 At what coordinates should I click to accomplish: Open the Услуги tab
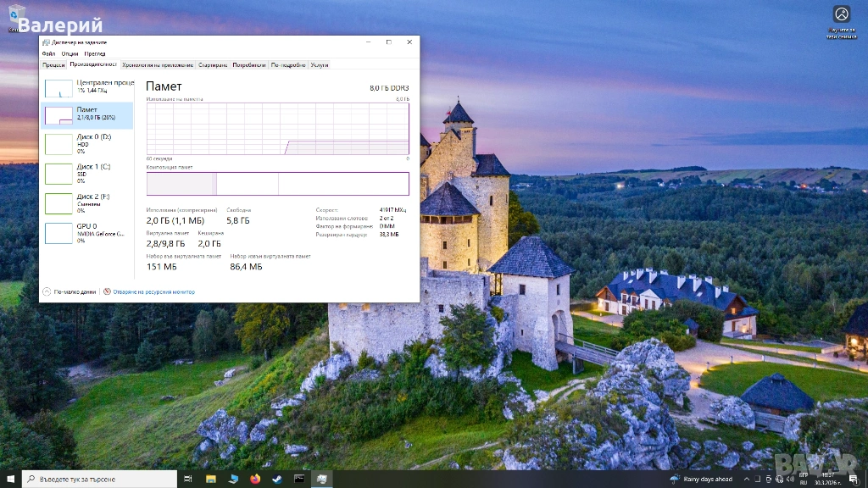[320, 64]
